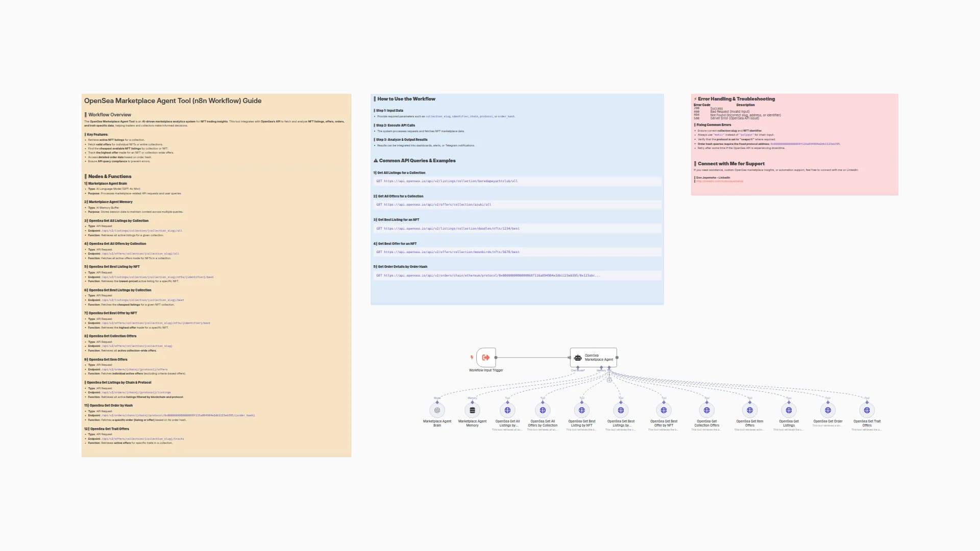The image size is (980, 551).
Task: Select the Workflow Input Trigger node
Action: tap(486, 358)
